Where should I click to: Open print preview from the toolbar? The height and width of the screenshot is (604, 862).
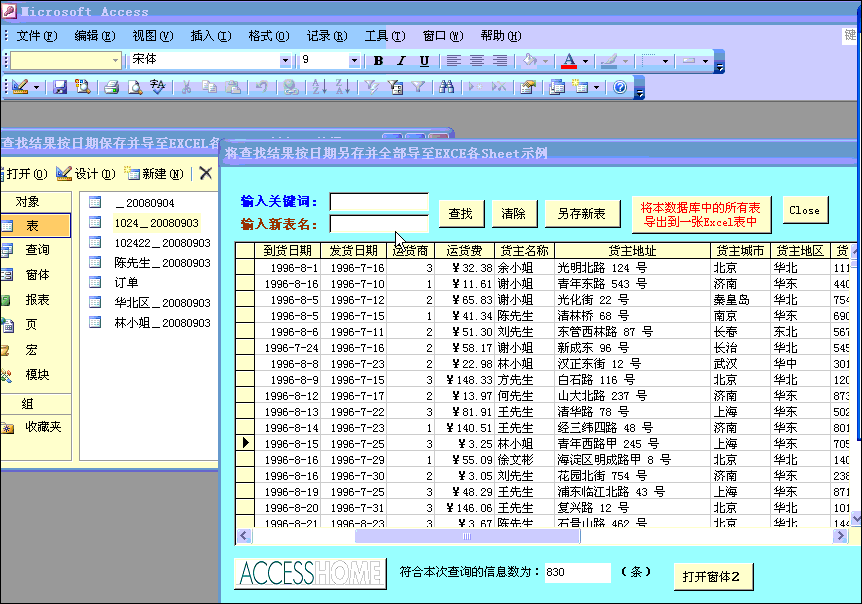(135, 87)
